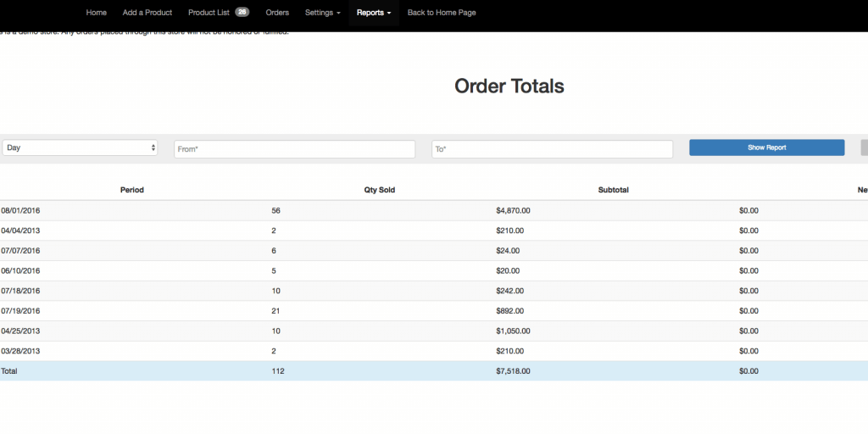Click the Back to Home Page link
The width and height of the screenshot is (868, 434).
440,13
